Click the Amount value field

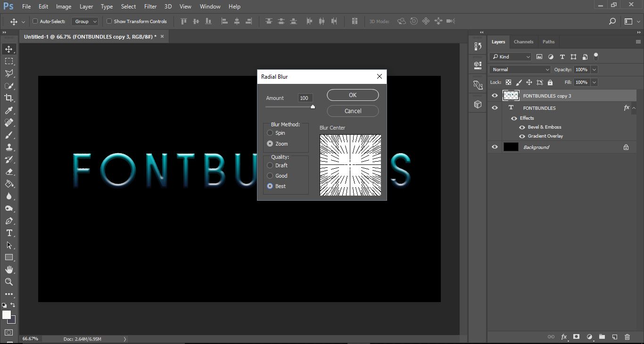pos(305,98)
